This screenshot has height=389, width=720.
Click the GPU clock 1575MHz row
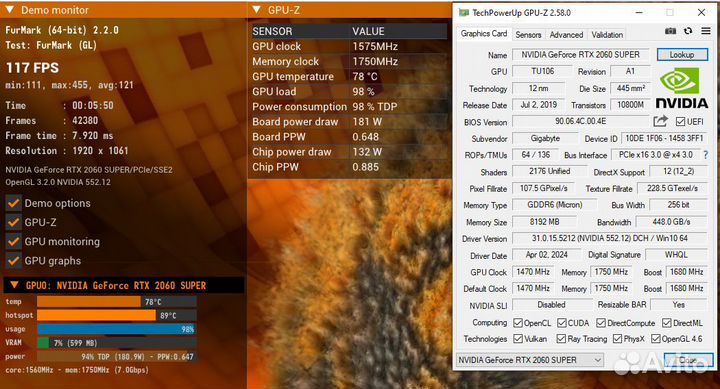pyautogui.click(x=349, y=46)
